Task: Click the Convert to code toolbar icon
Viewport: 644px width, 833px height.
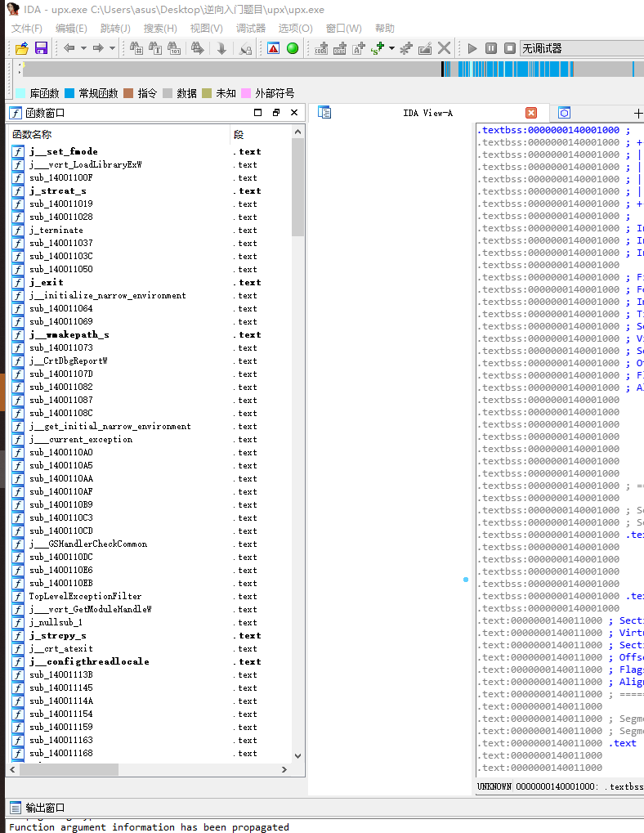Action: 321,48
